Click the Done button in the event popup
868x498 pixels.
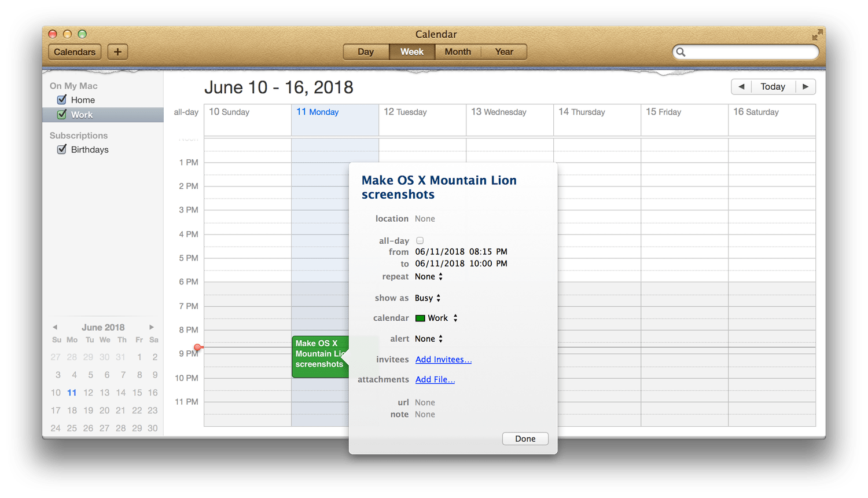525,438
